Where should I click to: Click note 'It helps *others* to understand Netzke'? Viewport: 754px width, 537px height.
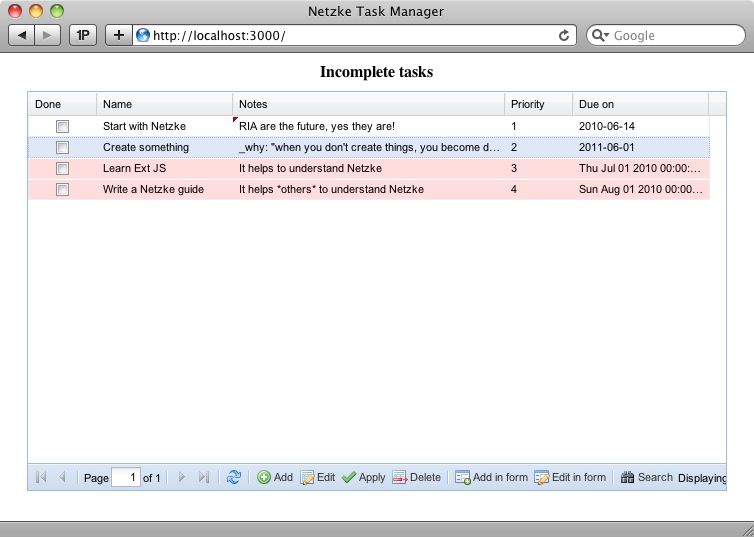tap(331, 189)
